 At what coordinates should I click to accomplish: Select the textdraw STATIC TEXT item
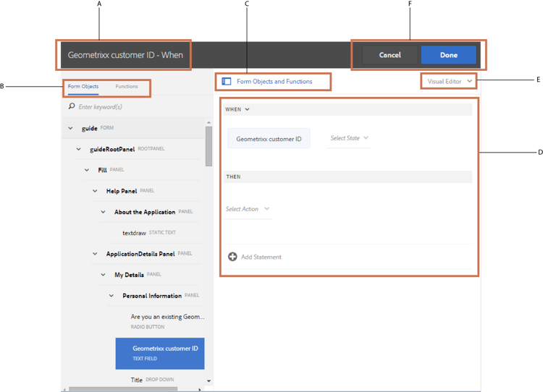[x=149, y=233]
